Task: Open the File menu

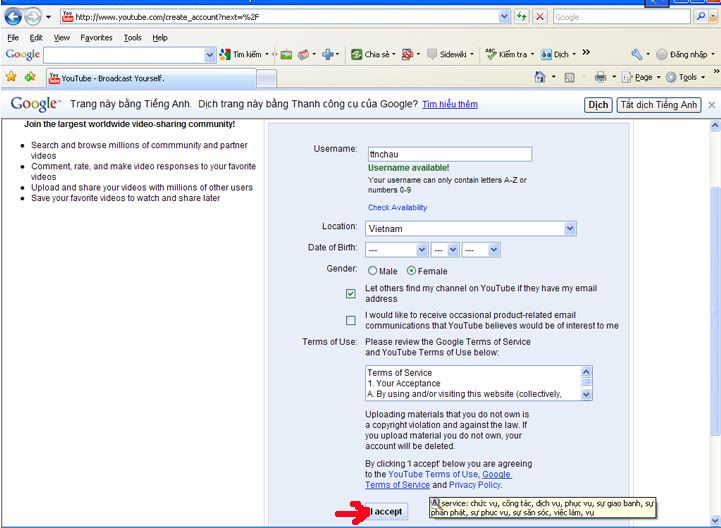Action: coord(13,38)
